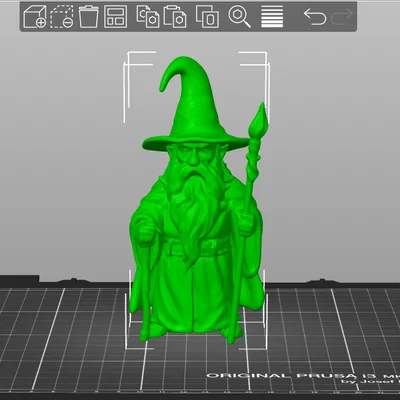Open the Search magnifier tool
The image size is (400, 400).
coord(239,16)
